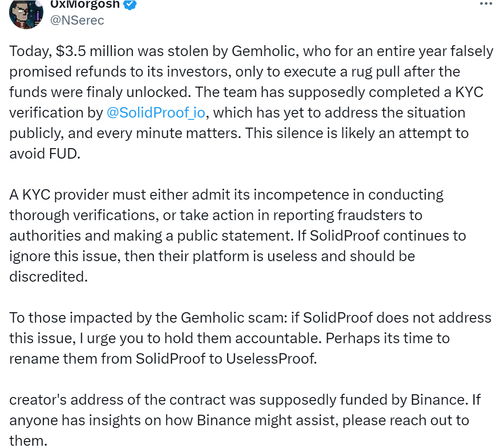This screenshot has width=500, height=448.
Task: Open the three-dot more options menu
Action: [x=486, y=4]
